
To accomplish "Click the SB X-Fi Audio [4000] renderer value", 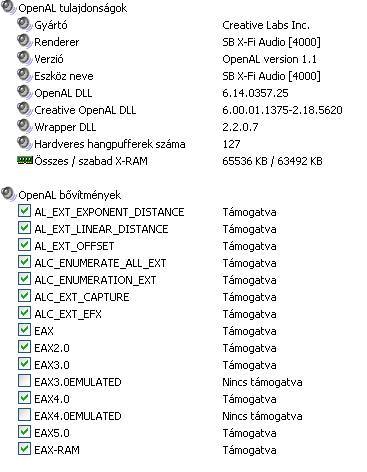I will coord(271,42).
